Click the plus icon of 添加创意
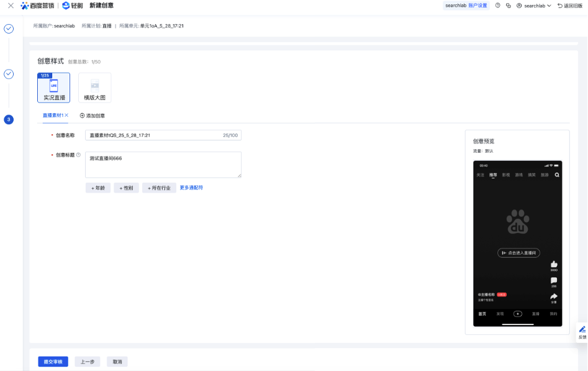 [82, 116]
